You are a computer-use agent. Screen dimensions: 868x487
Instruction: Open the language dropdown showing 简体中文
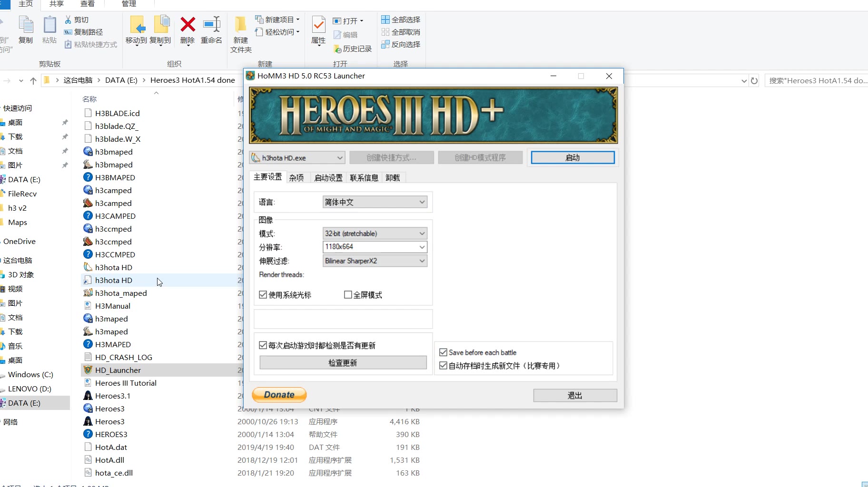[375, 202]
